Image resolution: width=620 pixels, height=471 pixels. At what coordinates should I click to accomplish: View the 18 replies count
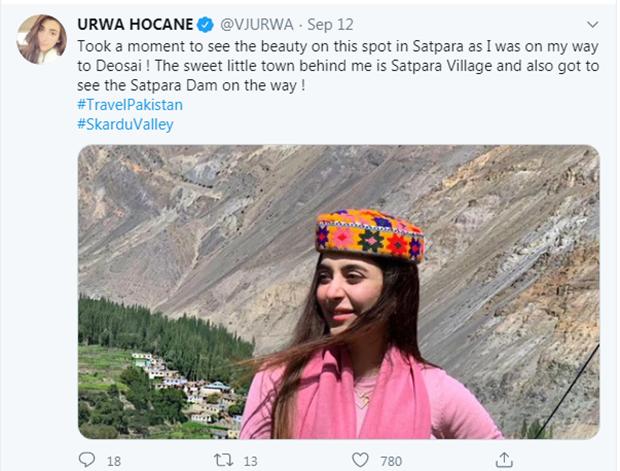coord(114,461)
